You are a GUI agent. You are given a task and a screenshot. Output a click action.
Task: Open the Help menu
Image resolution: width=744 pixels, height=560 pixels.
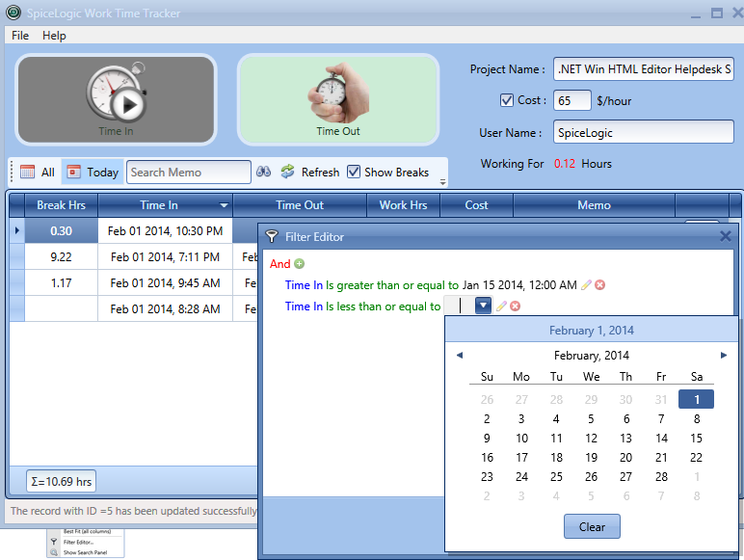[x=54, y=36]
